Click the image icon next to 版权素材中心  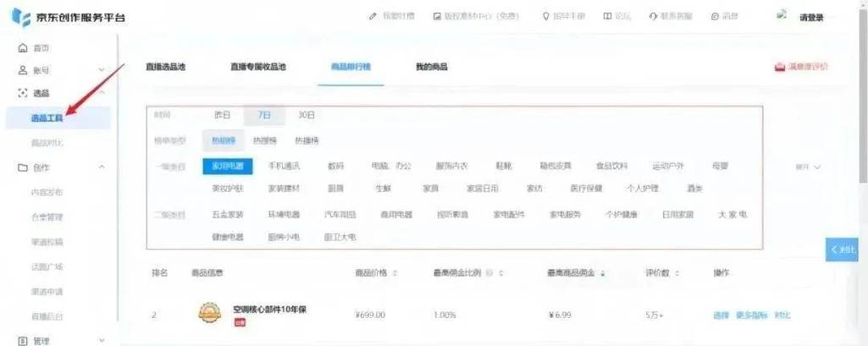437,16
